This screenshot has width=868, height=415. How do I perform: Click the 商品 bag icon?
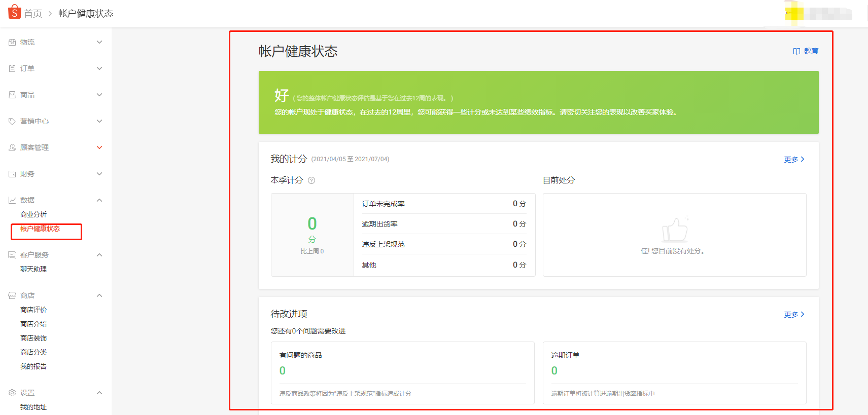(12, 95)
